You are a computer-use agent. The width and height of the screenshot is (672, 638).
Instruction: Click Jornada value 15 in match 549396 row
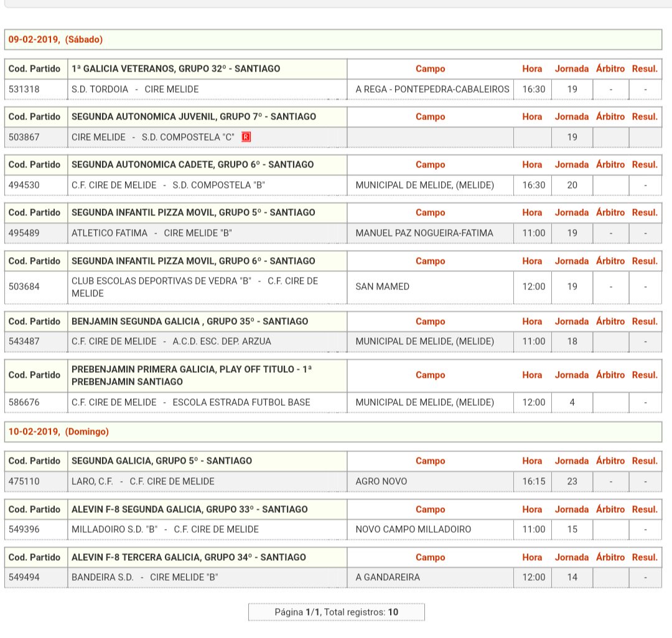(x=572, y=529)
